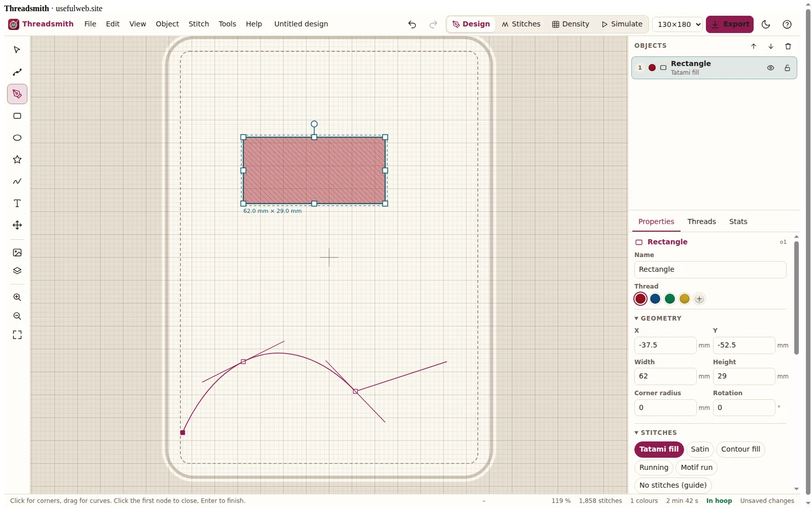Open the Stitch menu
The width and height of the screenshot is (812, 508).
click(199, 24)
